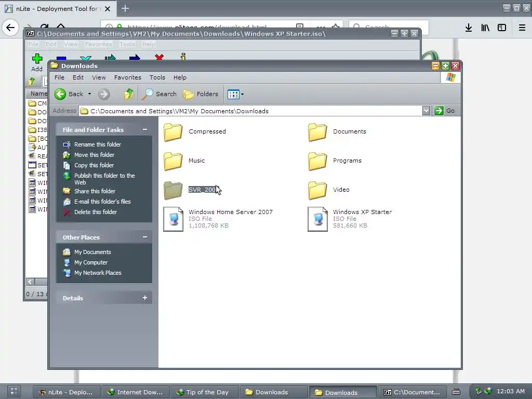This screenshot has height=399, width=532.
Task: Open the Edit menu in Downloads
Action: click(78, 77)
